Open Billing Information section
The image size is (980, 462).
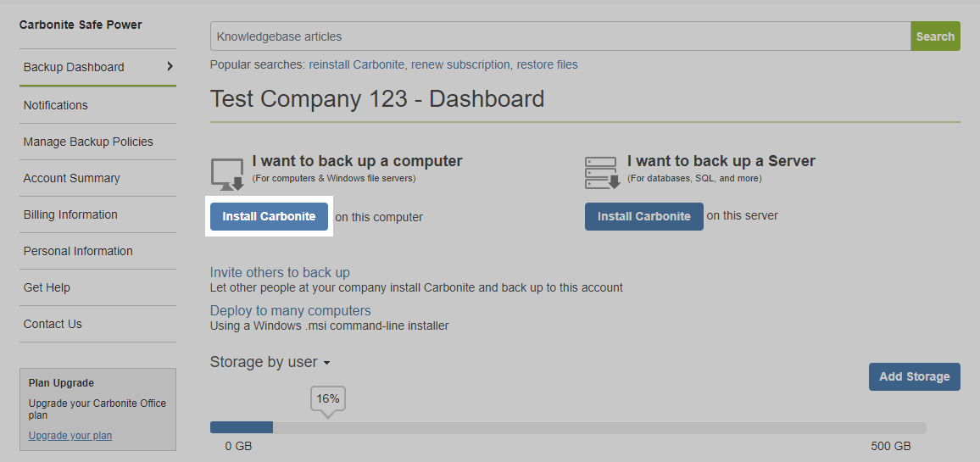pos(70,214)
